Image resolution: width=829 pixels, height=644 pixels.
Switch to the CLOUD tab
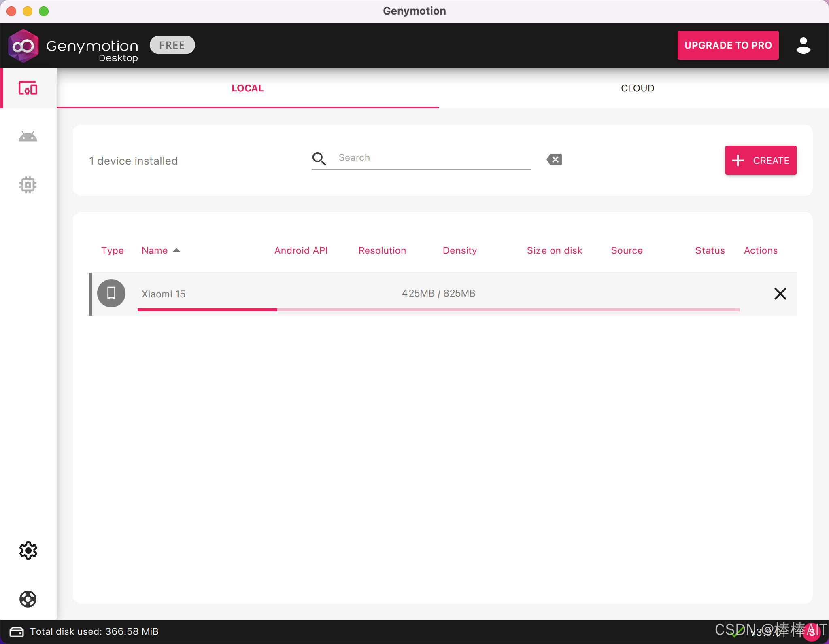tap(638, 88)
